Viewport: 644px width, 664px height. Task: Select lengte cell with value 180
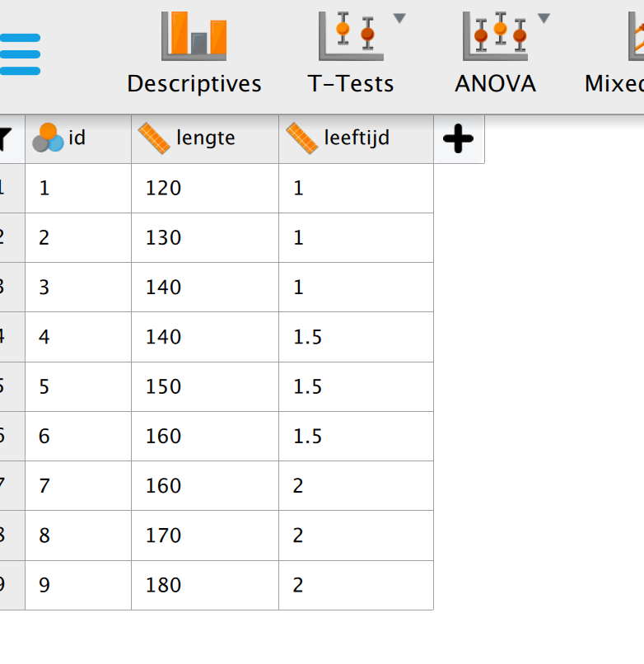205,585
